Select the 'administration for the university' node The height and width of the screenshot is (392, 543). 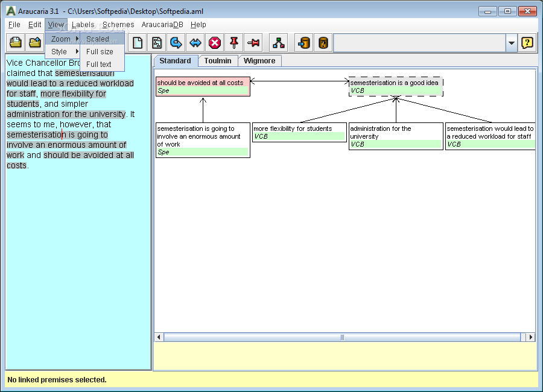click(396, 136)
